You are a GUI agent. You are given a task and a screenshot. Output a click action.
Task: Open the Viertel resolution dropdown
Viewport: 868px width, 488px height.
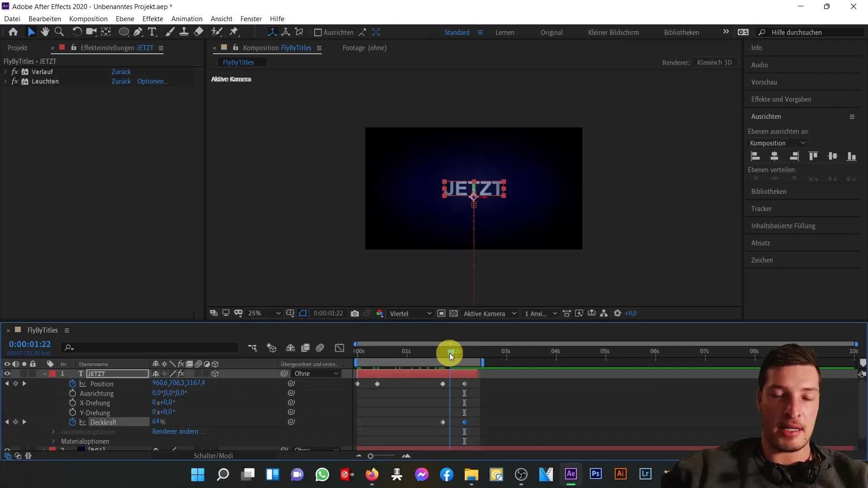pos(410,314)
